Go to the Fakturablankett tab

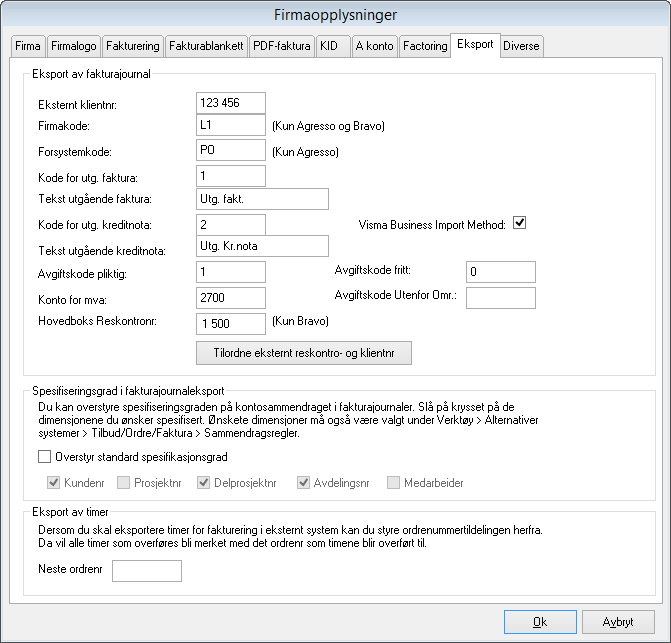coord(206,46)
